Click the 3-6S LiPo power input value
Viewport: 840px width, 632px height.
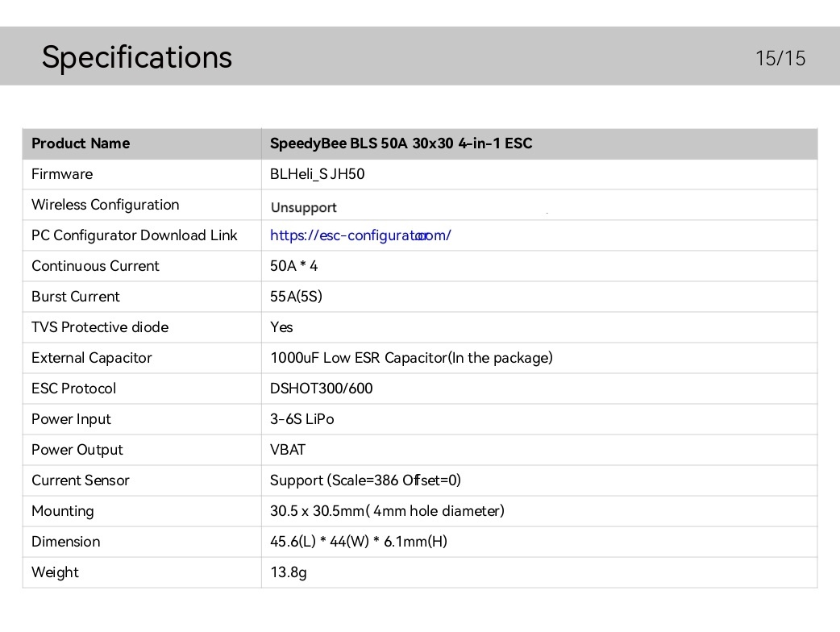302,419
